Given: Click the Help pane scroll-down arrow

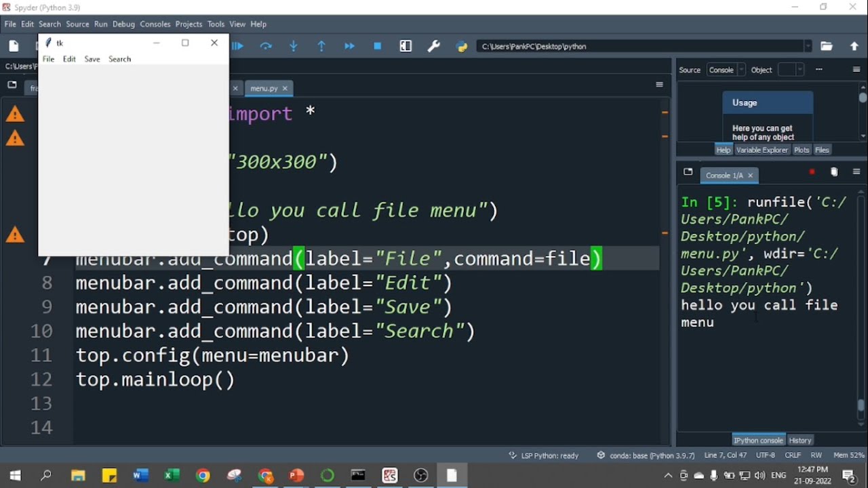Looking at the screenshot, I should pyautogui.click(x=863, y=136).
